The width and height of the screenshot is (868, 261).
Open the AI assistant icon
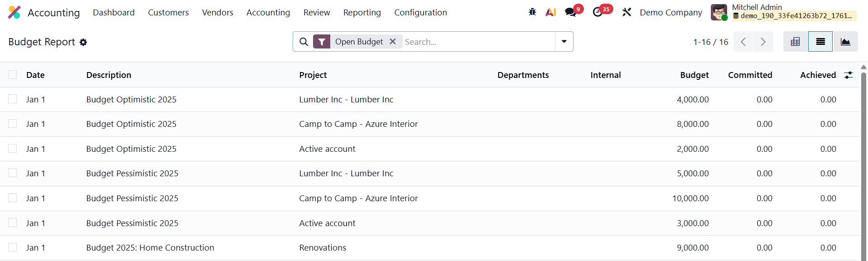click(x=551, y=12)
